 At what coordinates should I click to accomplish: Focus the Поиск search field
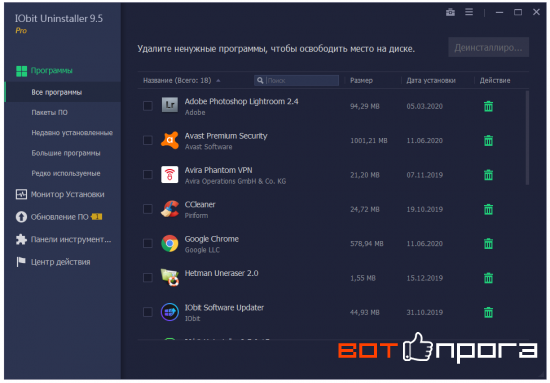click(x=296, y=81)
